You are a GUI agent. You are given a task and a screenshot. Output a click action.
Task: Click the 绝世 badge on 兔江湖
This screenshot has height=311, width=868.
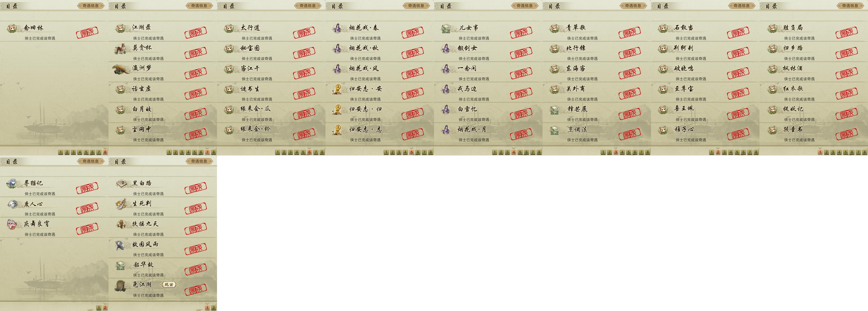coord(169,285)
